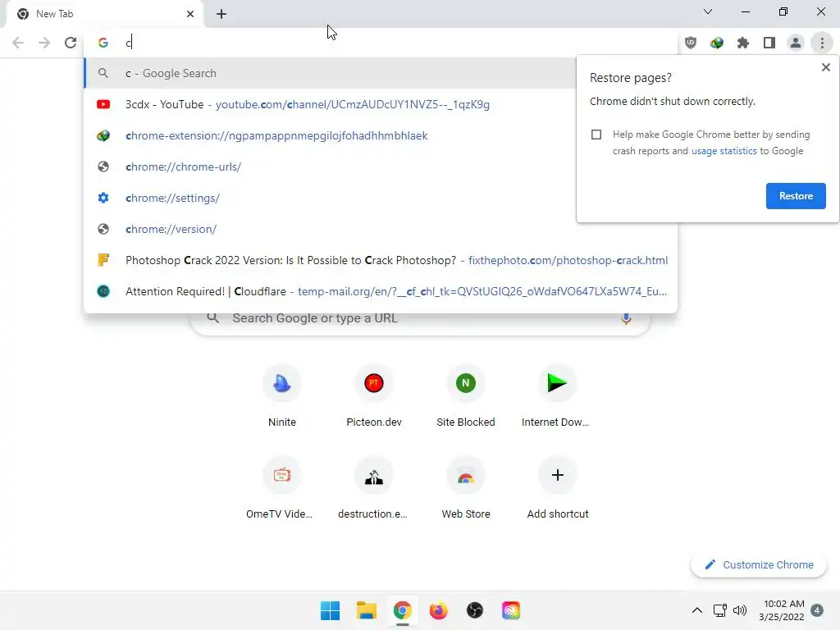This screenshot has width=840, height=630.
Task: Go back using the back arrow
Action: [18, 43]
